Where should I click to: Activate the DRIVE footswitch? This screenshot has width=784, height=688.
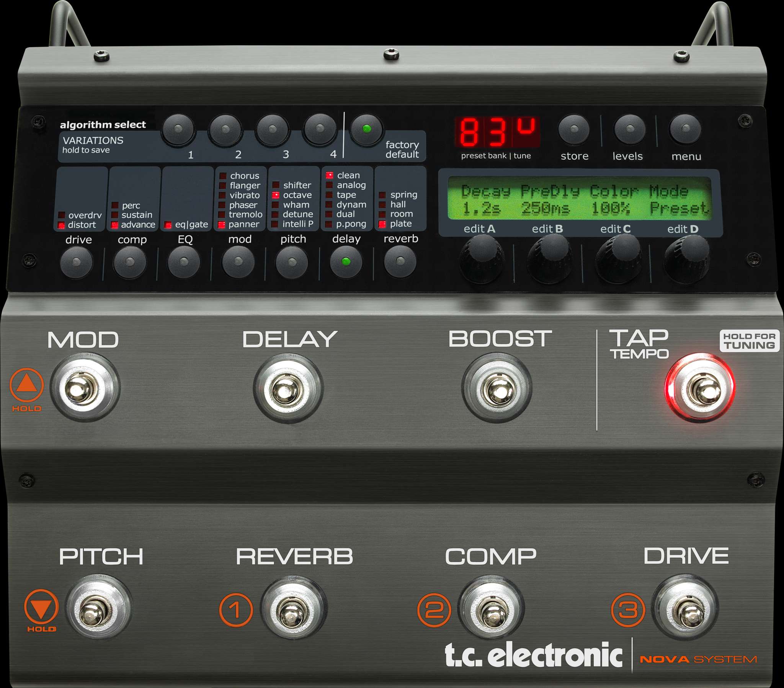pyautogui.click(x=685, y=608)
